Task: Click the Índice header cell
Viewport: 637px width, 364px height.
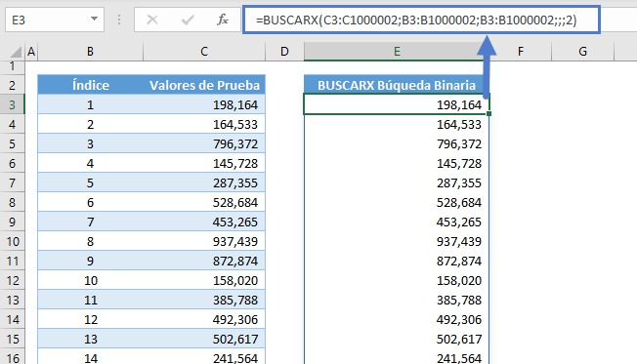Action: tap(90, 85)
